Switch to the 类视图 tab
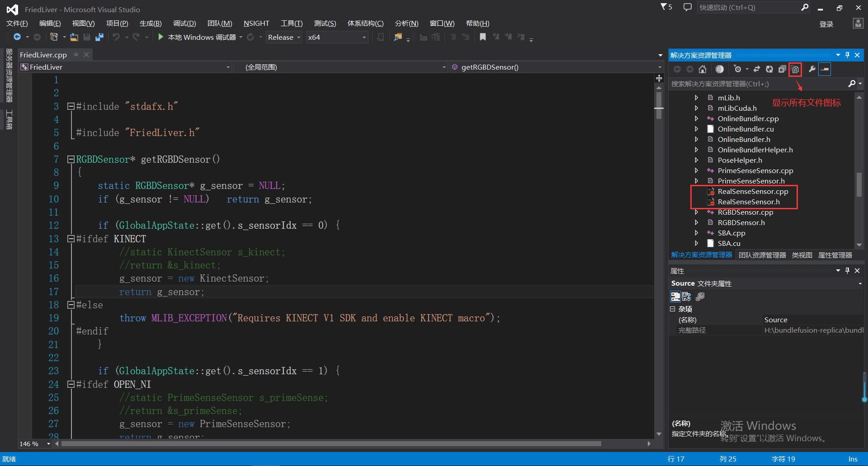 (802, 255)
